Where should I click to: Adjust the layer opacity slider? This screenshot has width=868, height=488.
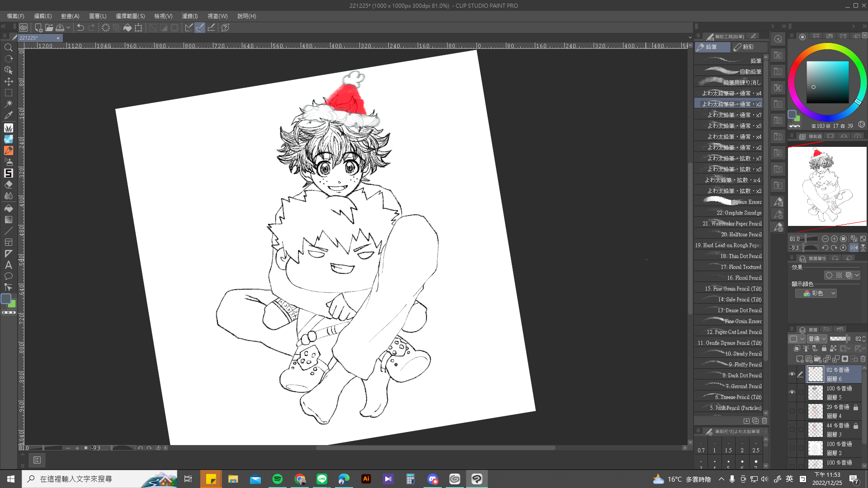click(840, 338)
